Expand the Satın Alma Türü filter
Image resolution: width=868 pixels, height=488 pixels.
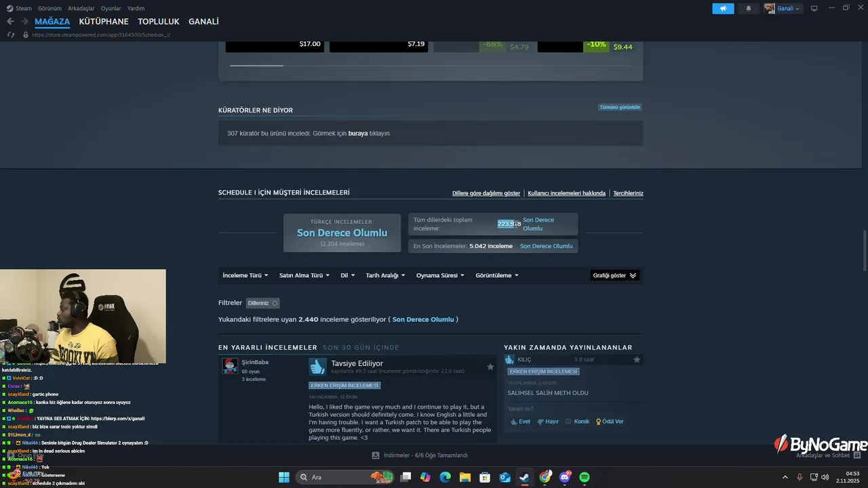[304, 275]
